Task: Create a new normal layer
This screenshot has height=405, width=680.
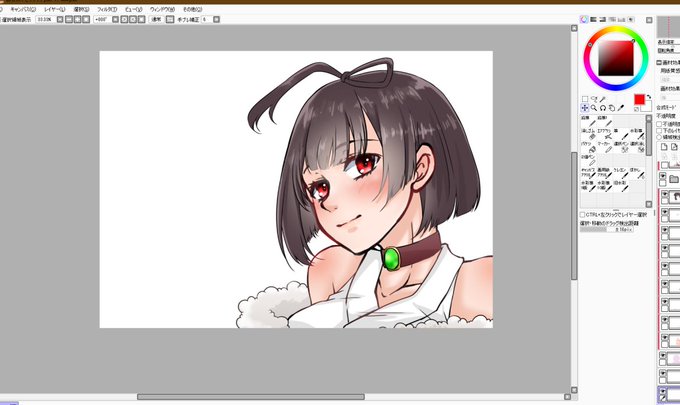Action: [664, 147]
